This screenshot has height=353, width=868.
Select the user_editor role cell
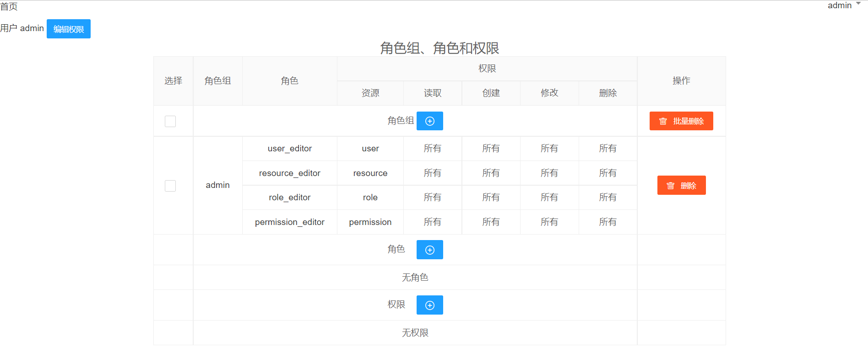[290, 149]
